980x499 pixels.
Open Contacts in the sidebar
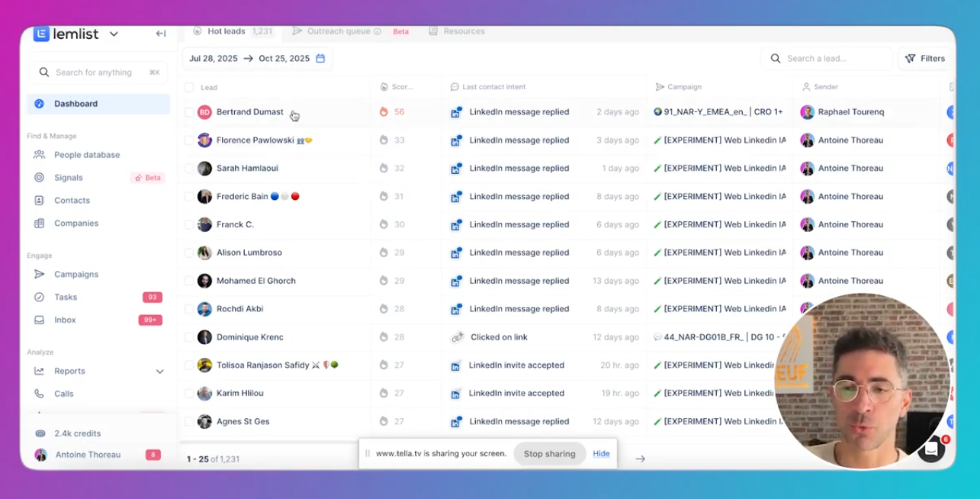[x=72, y=201]
